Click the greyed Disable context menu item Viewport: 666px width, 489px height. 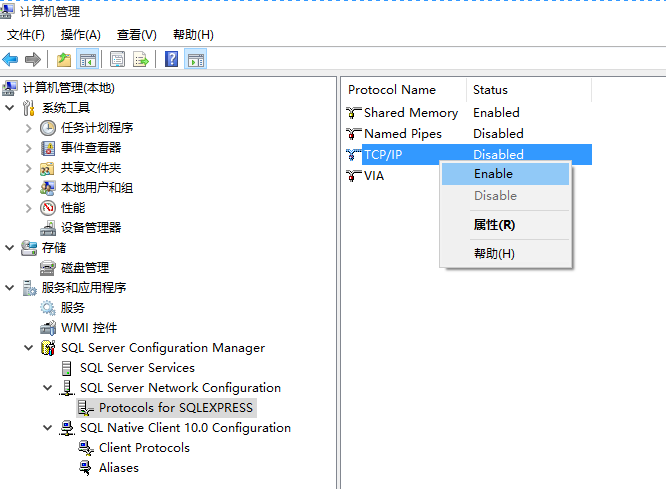pos(505,196)
